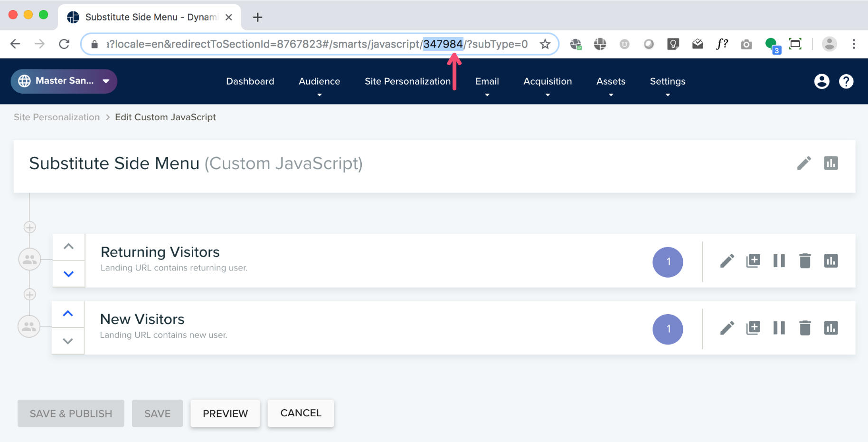Edit the Returning Visitors experience
Viewport: 868px width, 442px height.
click(726, 260)
